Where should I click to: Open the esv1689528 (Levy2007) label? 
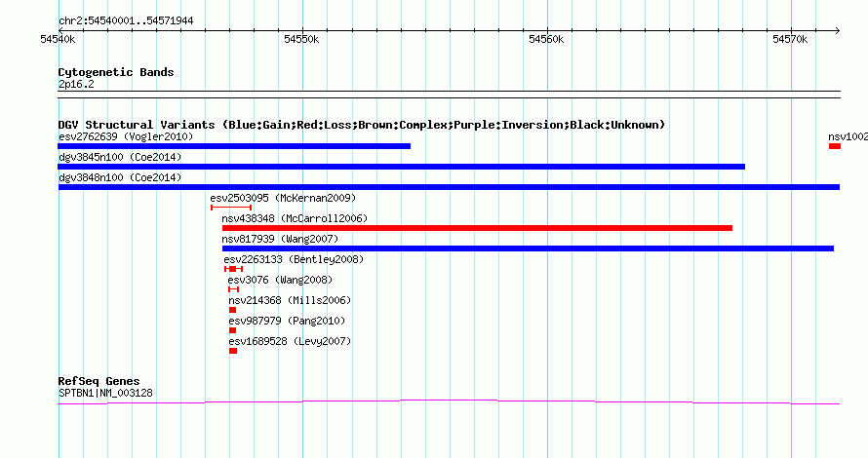pyautogui.click(x=290, y=341)
